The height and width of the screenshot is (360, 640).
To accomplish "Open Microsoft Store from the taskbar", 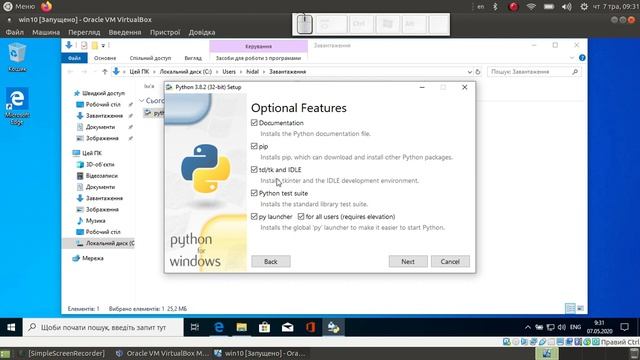I will coord(264,327).
